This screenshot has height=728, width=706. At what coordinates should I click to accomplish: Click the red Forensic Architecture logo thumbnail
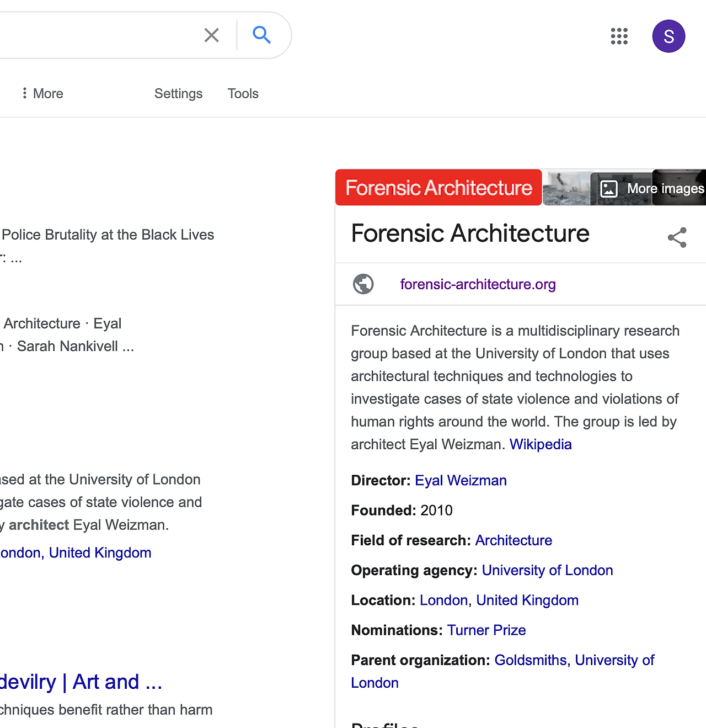tap(438, 188)
